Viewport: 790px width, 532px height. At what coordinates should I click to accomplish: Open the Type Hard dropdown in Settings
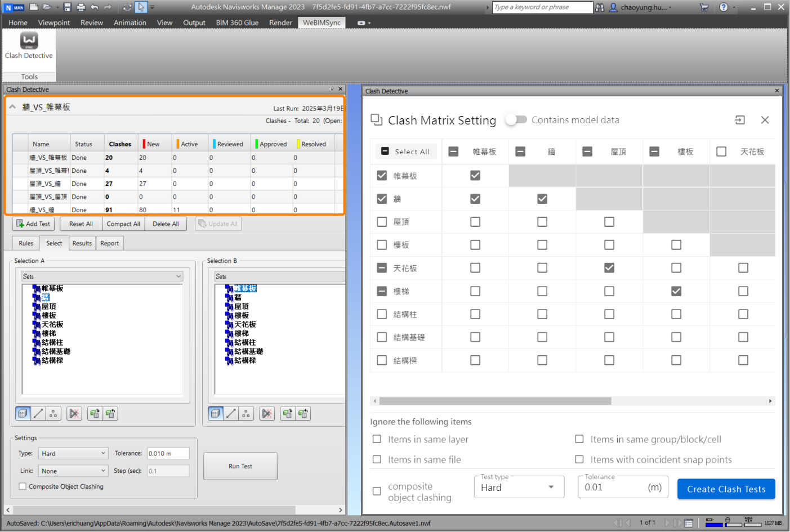[73, 453]
